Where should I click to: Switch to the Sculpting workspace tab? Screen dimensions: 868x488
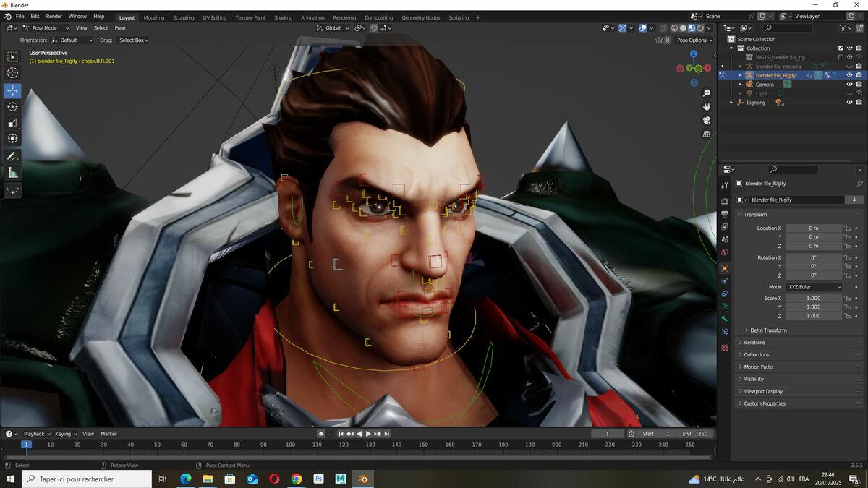183,17
